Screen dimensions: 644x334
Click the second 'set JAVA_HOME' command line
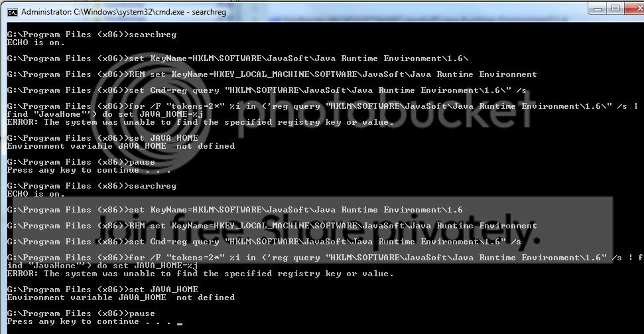point(102,290)
